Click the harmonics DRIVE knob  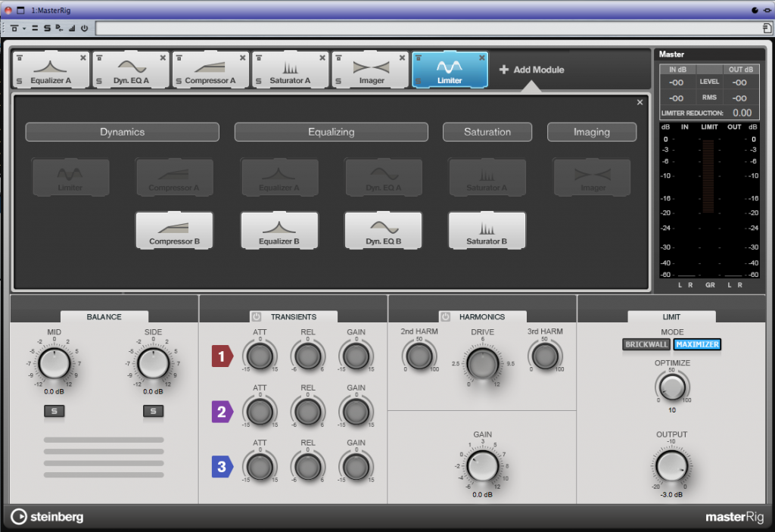pos(483,363)
